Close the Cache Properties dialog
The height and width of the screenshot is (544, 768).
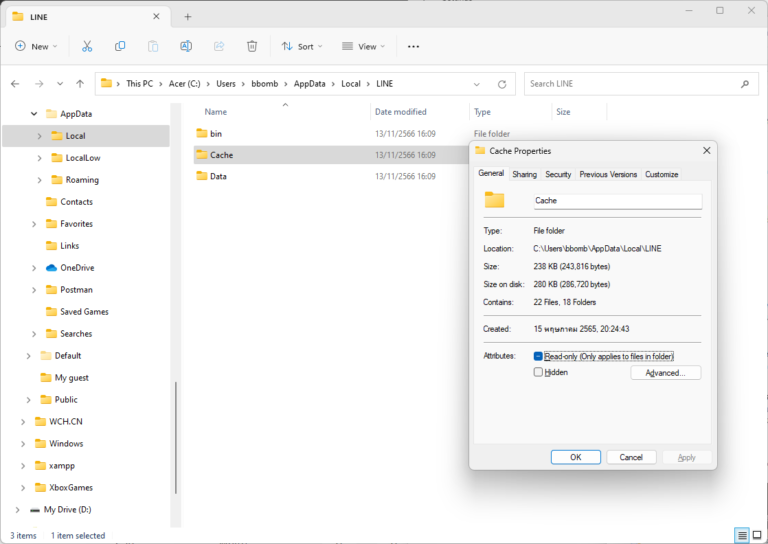[707, 151]
